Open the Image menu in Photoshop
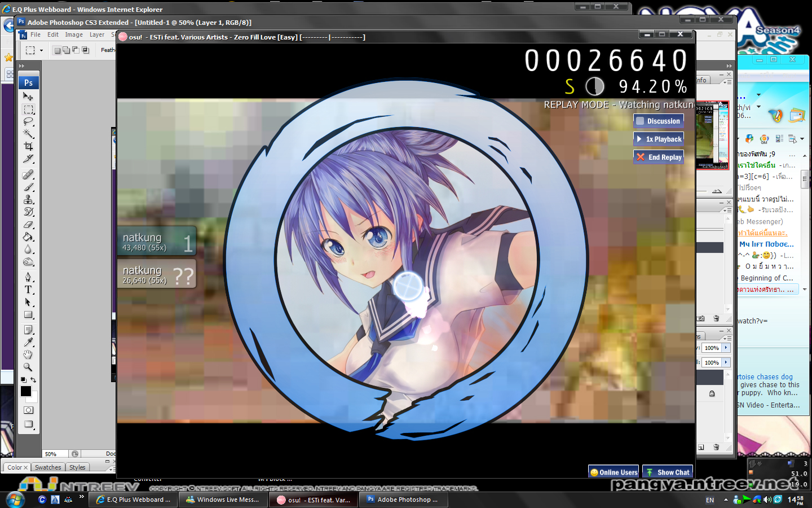Image resolution: width=812 pixels, height=508 pixels. [74, 35]
